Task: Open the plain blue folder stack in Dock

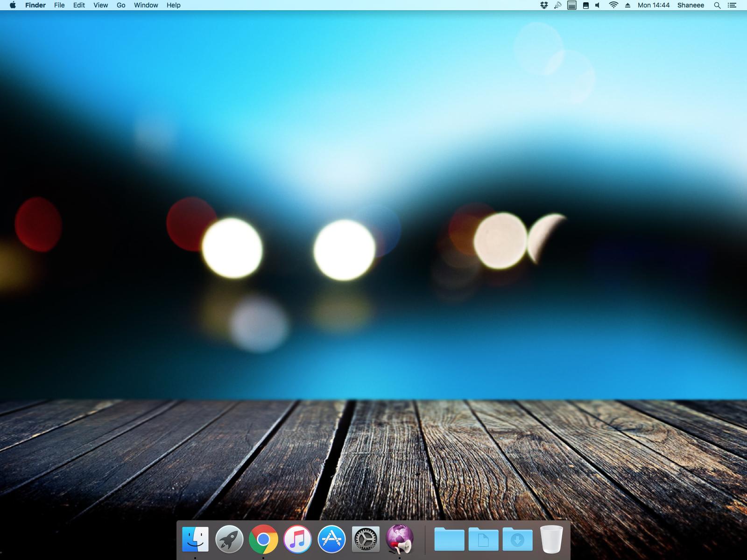Action: click(449, 539)
